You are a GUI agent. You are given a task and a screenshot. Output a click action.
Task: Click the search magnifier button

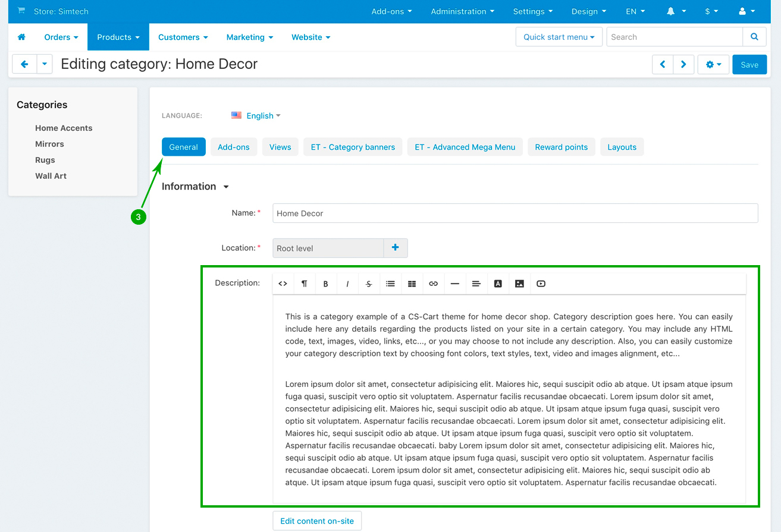[x=754, y=37]
